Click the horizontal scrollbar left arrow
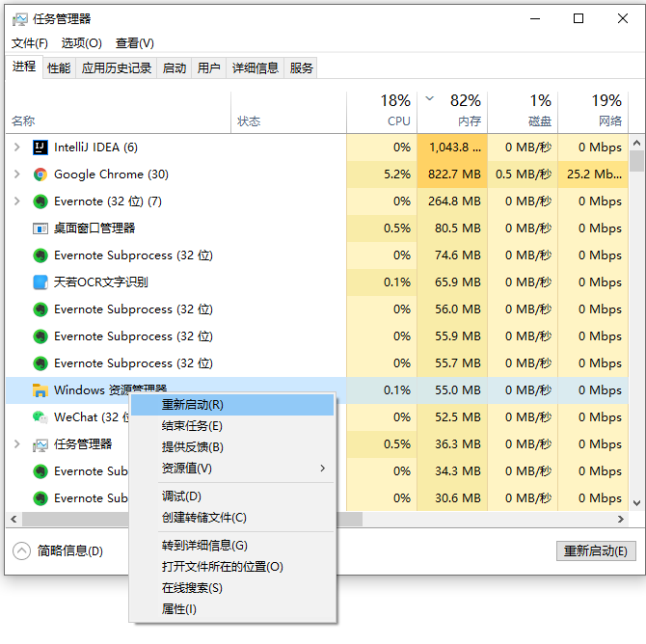This screenshot has width=646, height=644. 13,520
